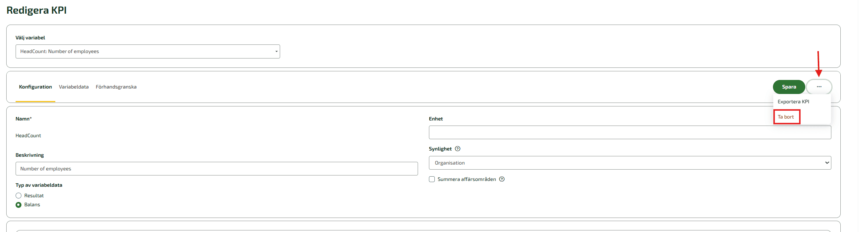
Task: Open the three-dots more options button
Action: click(x=819, y=87)
